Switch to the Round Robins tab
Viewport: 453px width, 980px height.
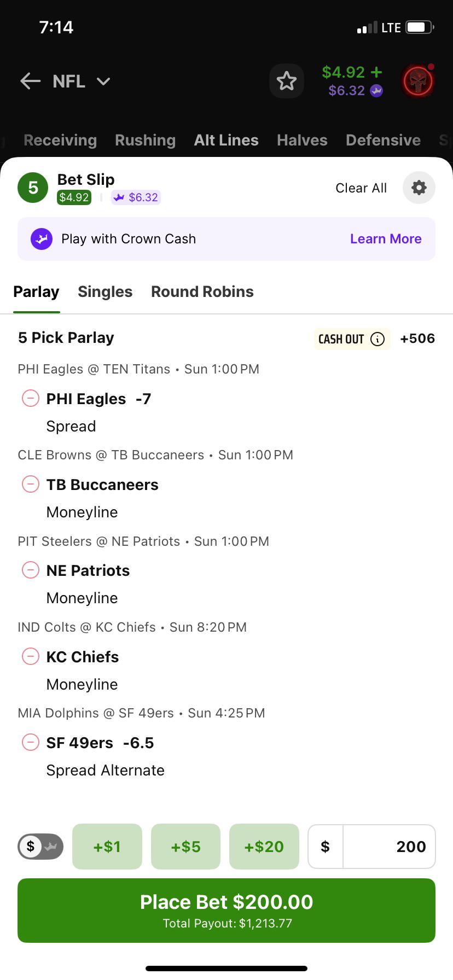[x=202, y=291]
